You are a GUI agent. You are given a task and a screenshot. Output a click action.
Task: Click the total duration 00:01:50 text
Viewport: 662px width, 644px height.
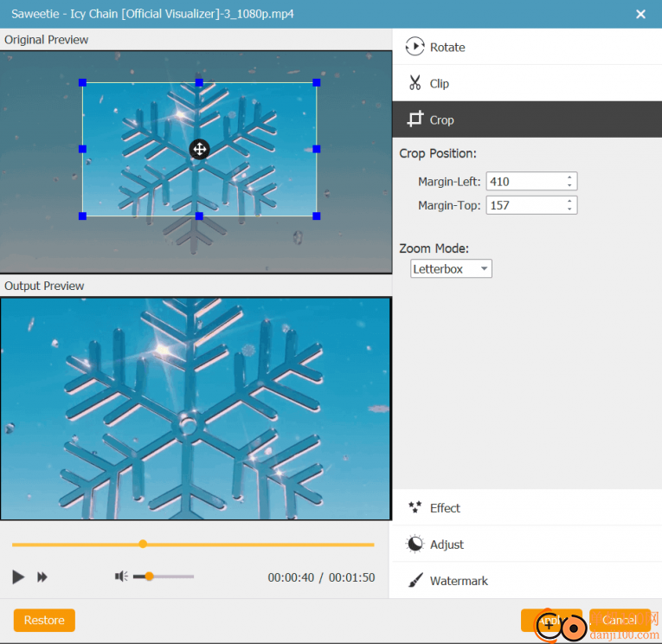click(351, 577)
